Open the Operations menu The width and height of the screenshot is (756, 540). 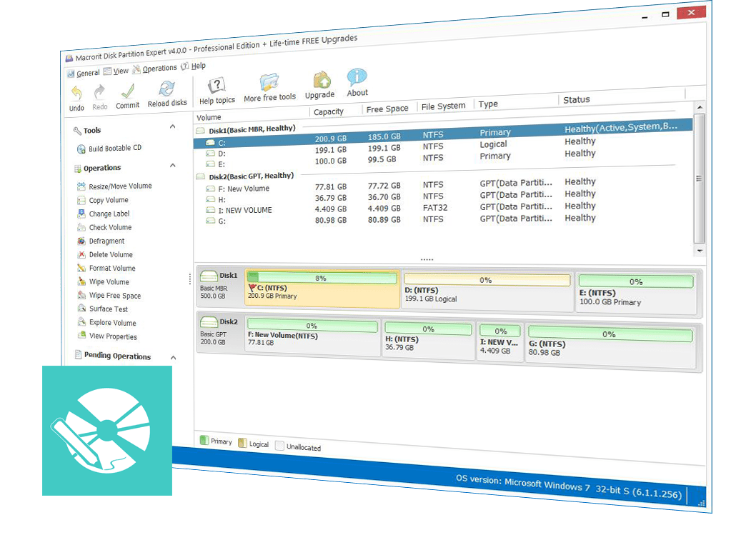(x=155, y=69)
